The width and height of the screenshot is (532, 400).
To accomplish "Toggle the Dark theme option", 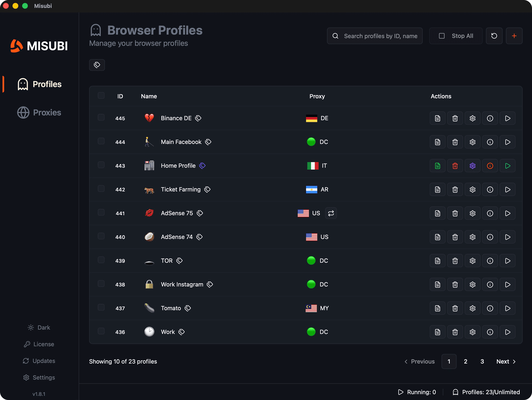I will (39, 328).
